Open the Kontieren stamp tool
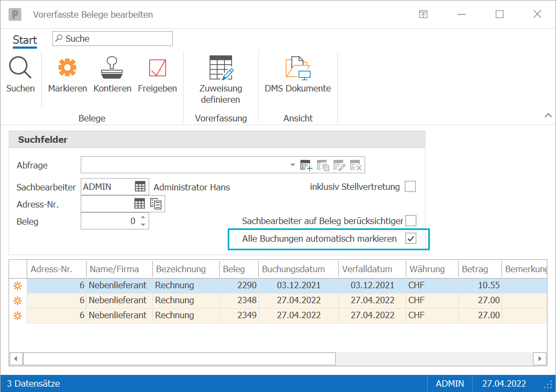The width and height of the screenshot is (556, 392). tap(112, 67)
